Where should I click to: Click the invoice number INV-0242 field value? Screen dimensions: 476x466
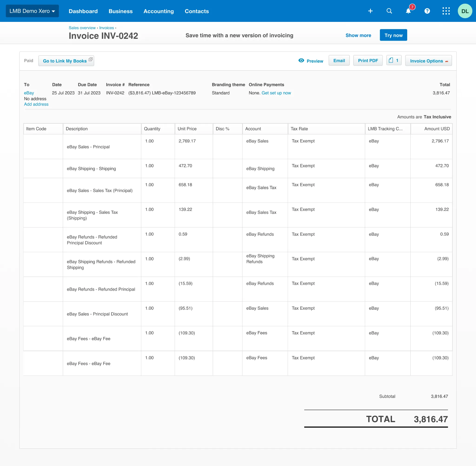pos(115,93)
